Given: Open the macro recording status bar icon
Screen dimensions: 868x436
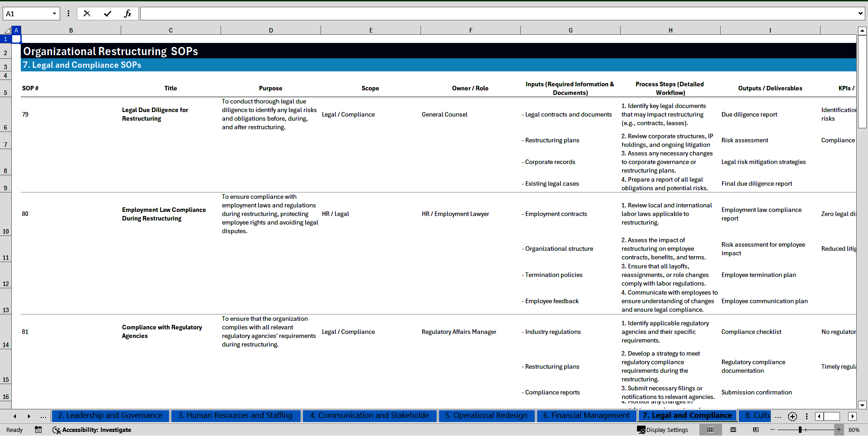Looking at the screenshot, I should (38, 430).
